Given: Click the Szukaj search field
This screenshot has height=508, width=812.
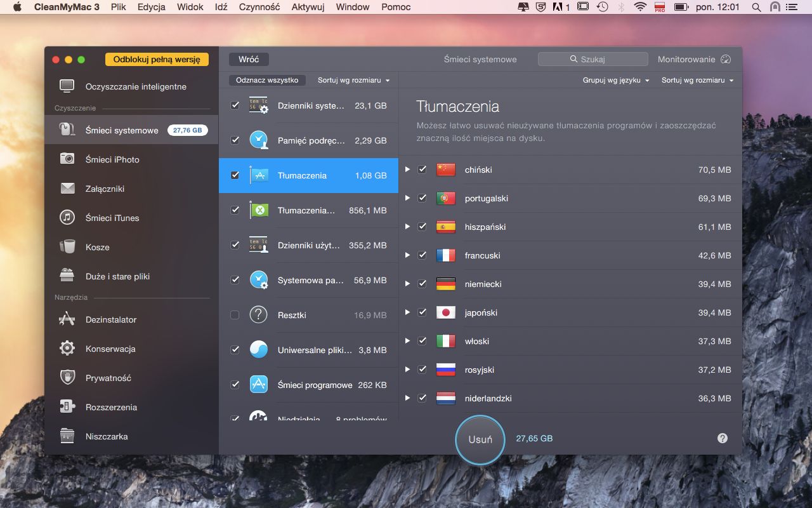Looking at the screenshot, I should 593,59.
